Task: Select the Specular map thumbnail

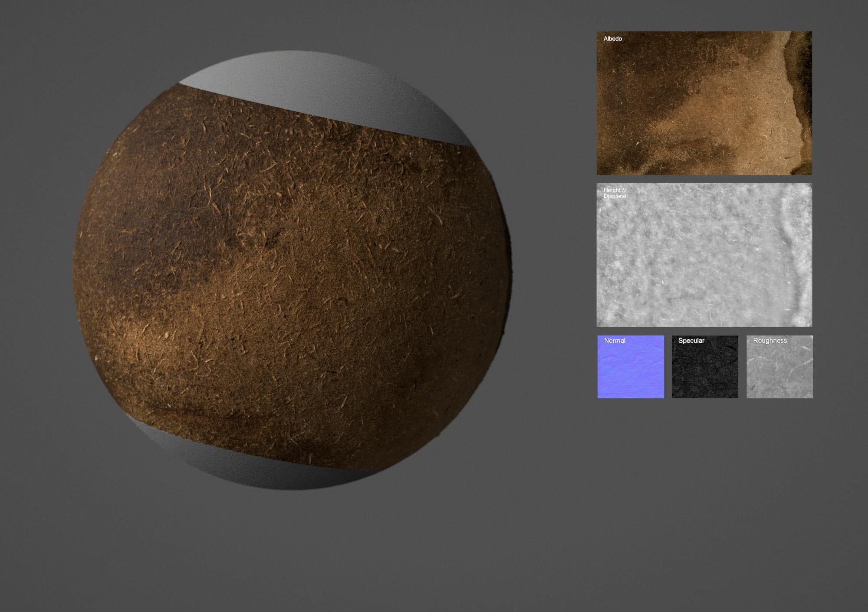Action: coord(705,367)
